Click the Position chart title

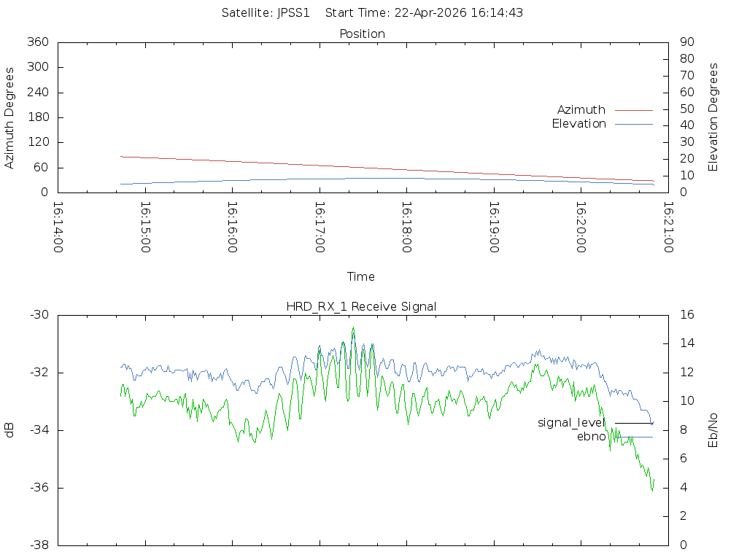point(362,34)
